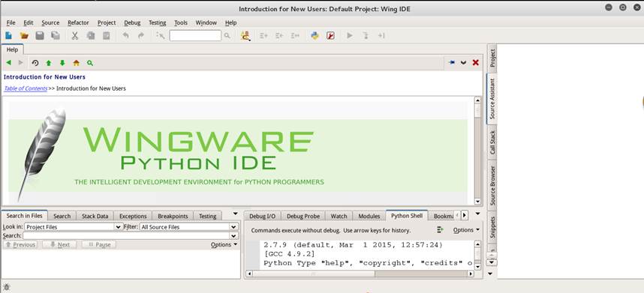Screen dimensions: 644x293
Task: Click the Save All icon
Action: (x=56, y=36)
